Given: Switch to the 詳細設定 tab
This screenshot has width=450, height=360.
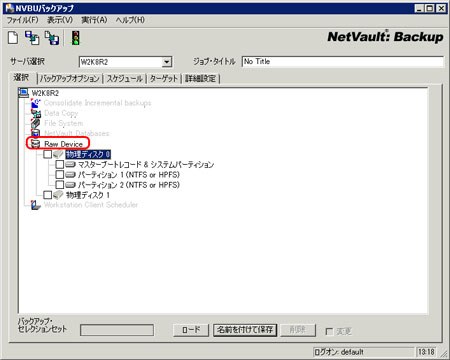Looking at the screenshot, I should tap(201, 79).
